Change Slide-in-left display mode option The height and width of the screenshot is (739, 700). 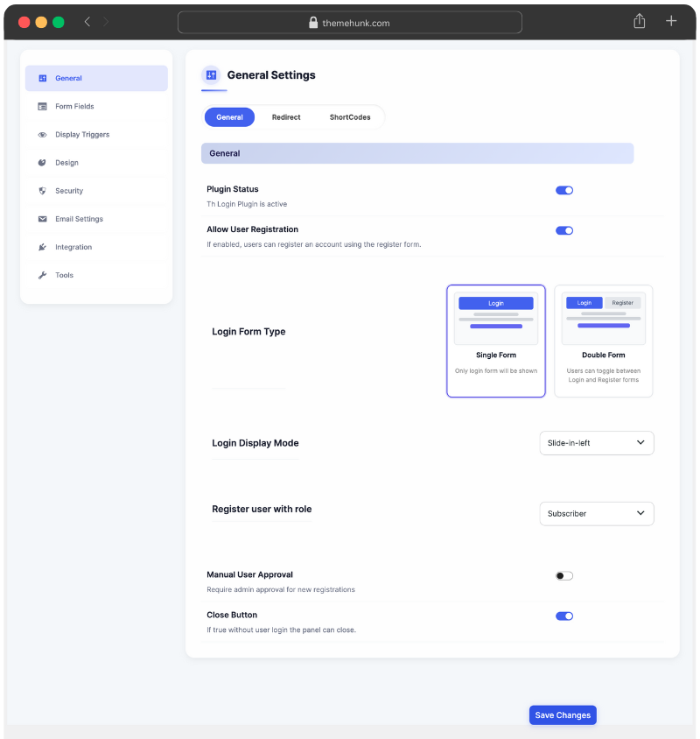[x=597, y=443]
